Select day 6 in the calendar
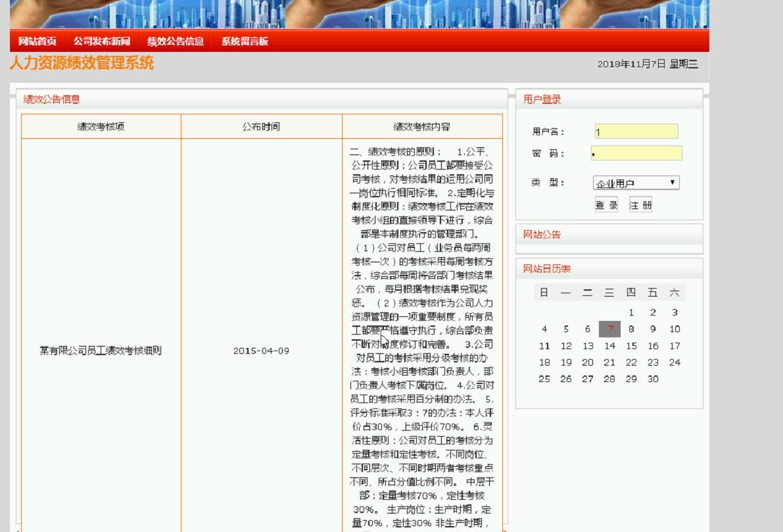Image resolution: width=783 pixels, height=532 pixels. pyautogui.click(x=588, y=329)
